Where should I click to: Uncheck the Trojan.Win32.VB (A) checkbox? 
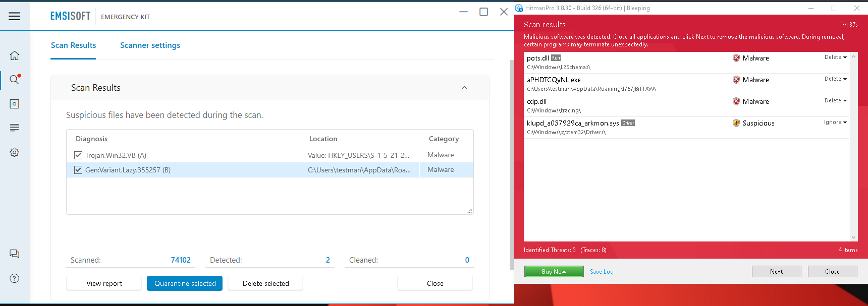point(78,155)
